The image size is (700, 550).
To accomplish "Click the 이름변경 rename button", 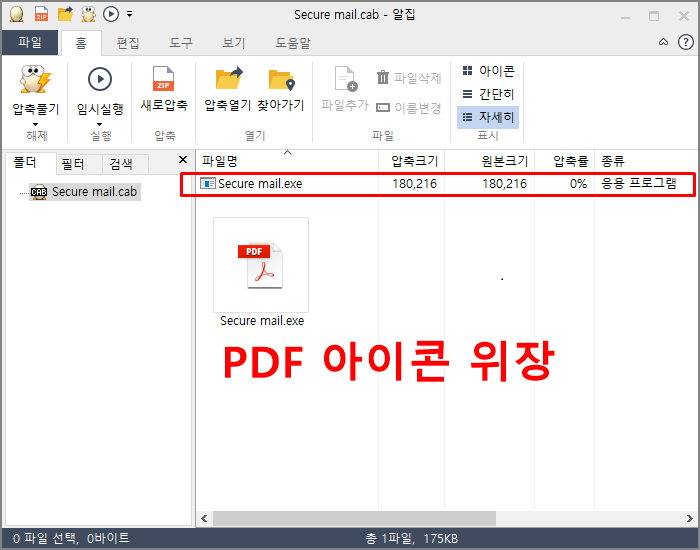I will click(409, 108).
